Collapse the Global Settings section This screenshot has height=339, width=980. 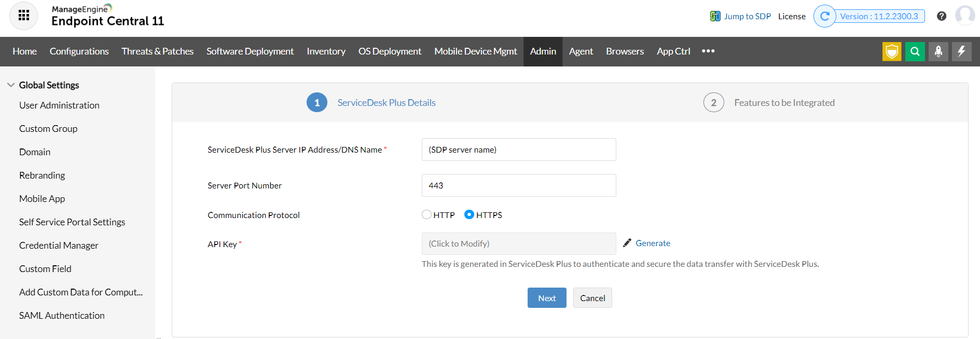pyautogui.click(x=11, y=85)
